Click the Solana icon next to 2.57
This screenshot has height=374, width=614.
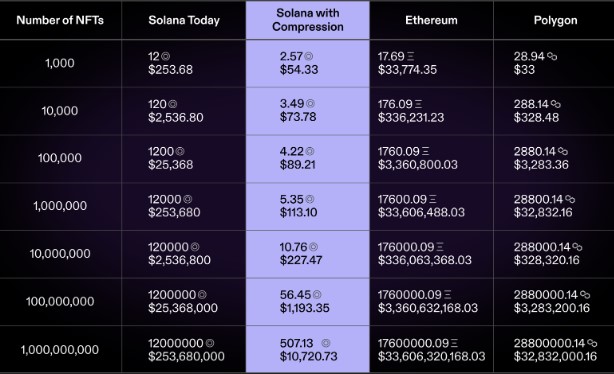click(x=309, y=56)
